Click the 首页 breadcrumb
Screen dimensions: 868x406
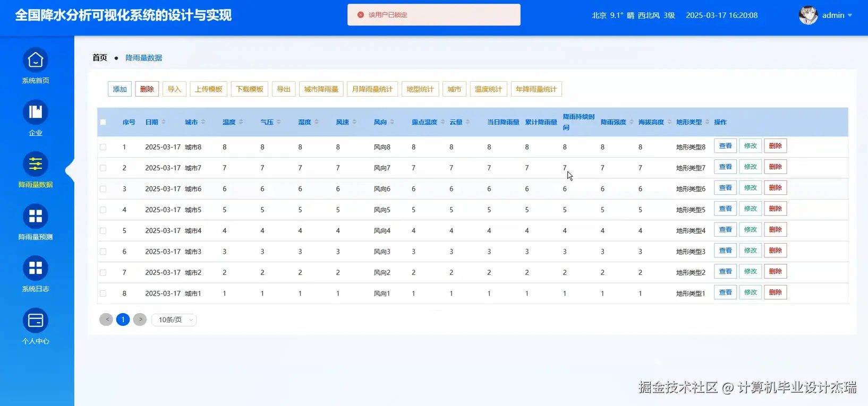coord(100,57)
